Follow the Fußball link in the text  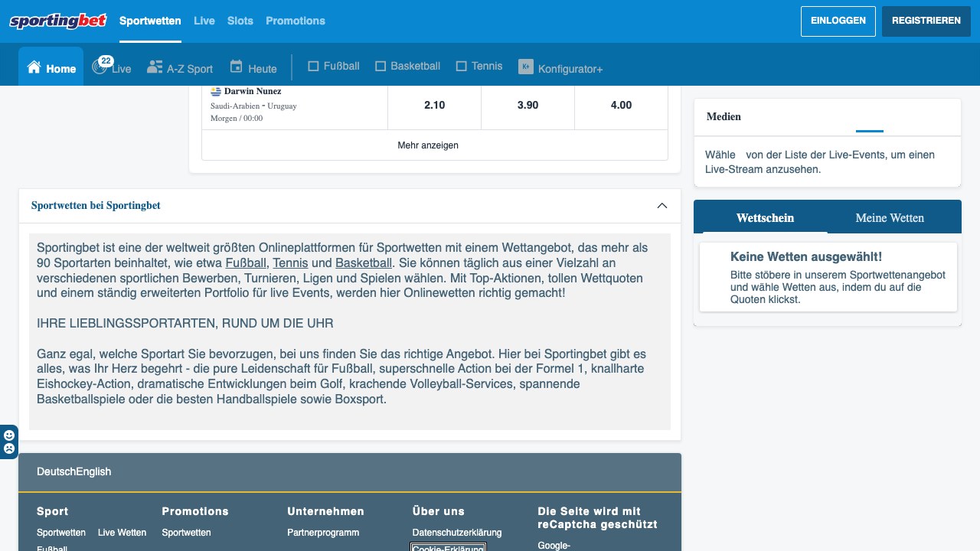[x=246, y=263]
